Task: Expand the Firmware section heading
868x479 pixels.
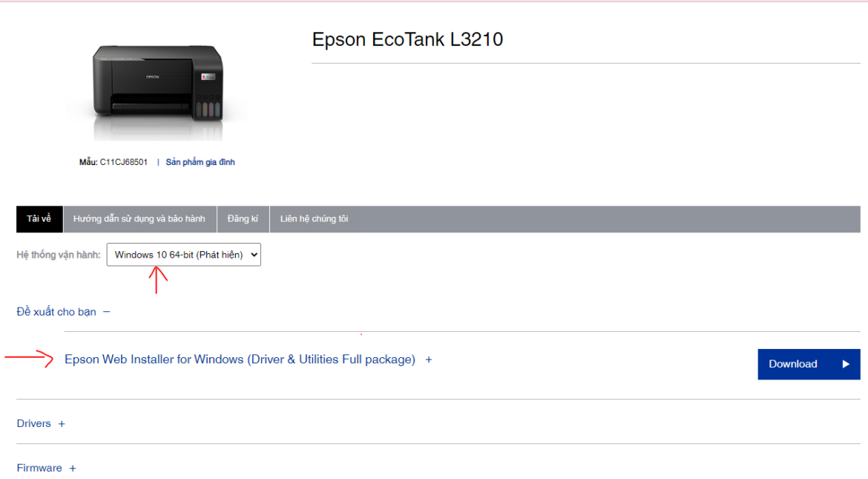Action: pyautogui.click(x=39, y=468)
